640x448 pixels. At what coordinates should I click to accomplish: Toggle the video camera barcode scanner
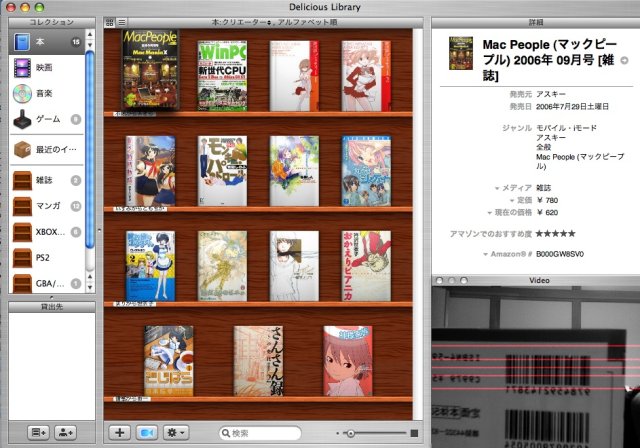pyautogui.click(x=147, y=432)
